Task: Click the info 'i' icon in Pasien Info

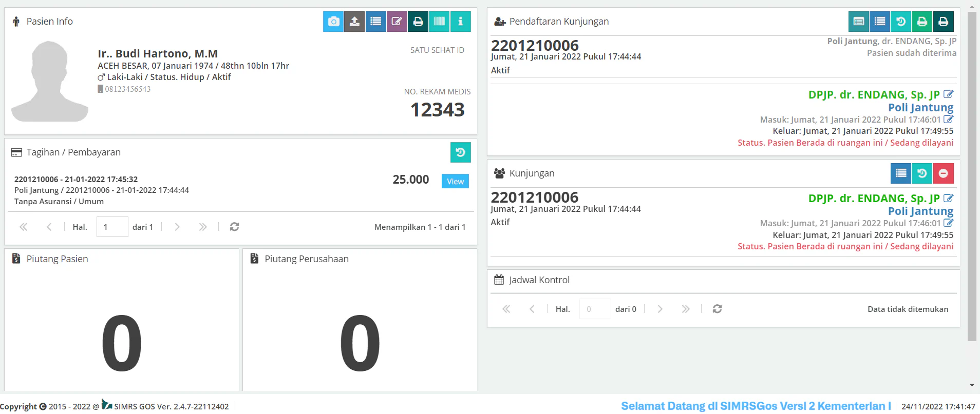Action: (x=461, y=22)
